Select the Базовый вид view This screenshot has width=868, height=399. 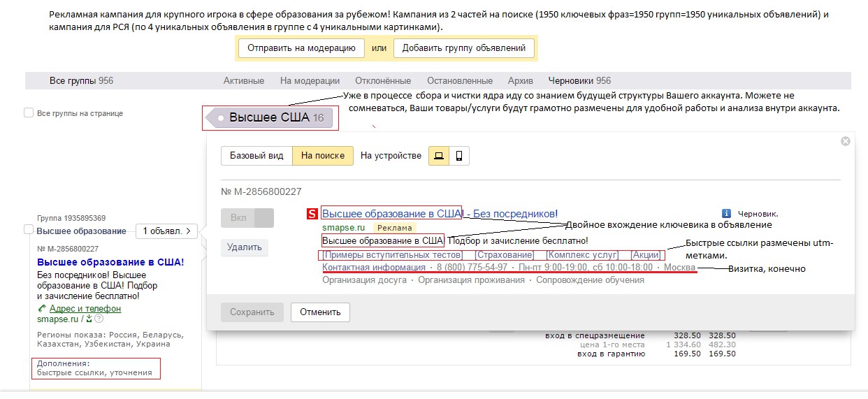pos(256,156)
